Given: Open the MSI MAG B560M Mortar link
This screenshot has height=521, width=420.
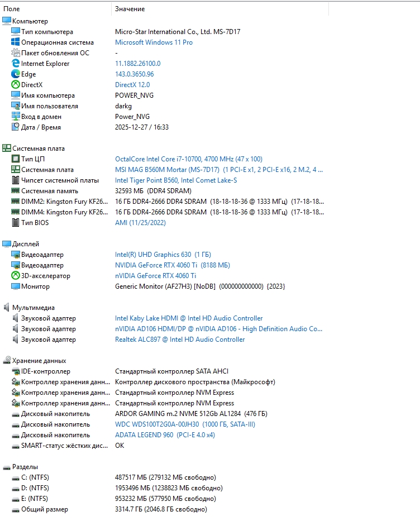Looking at the screenshot, I should (x=219, y=169).
